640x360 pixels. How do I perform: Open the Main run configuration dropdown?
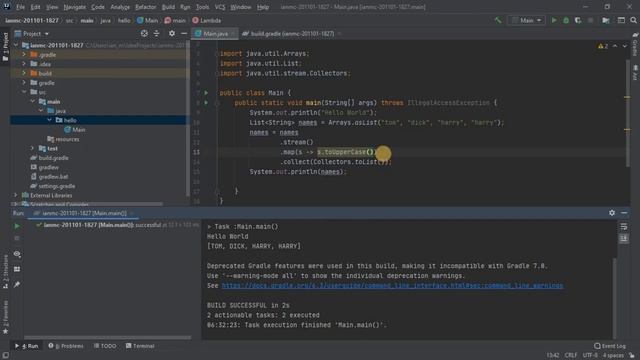pyautogui.click(x=527, y=20)
